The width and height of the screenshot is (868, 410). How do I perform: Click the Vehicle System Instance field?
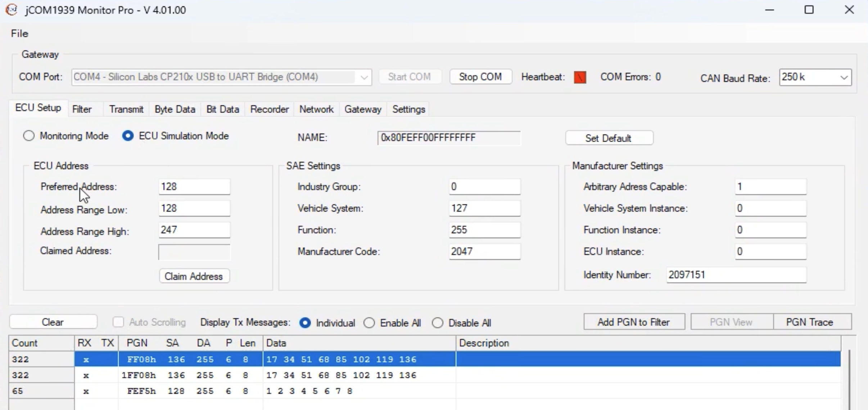click(x=770, y=208)
